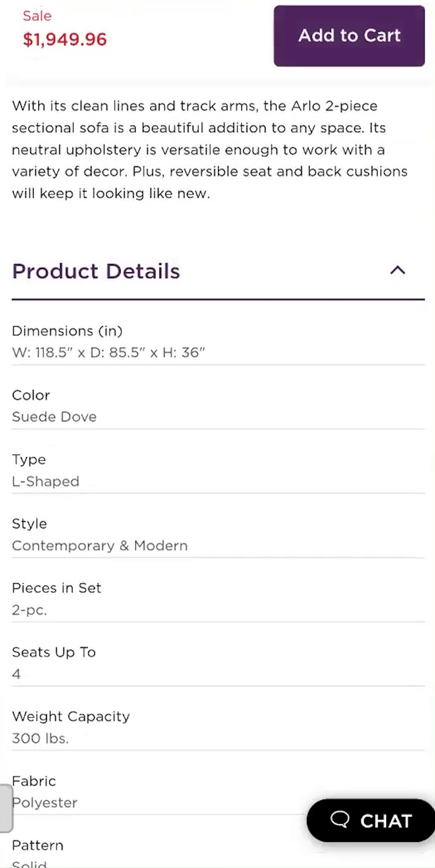Click the Type field label
Image resolution: width=435 pixels, height=868 pixels.
(28, 460)
